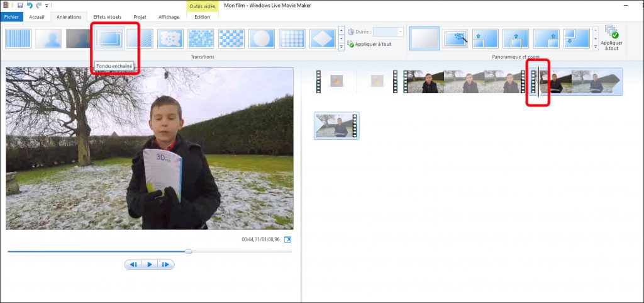Image resolution: width=644 pixels, height=303 pixels.
Task: Open the preview in full screen
Action: click(287, 239)
